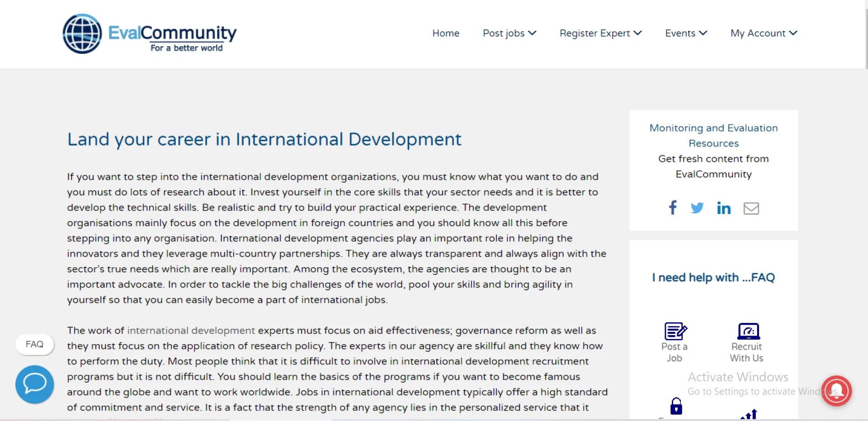The width and height of the screenshot is (868, 421).
Task: Open Monitoring and Evaluation Resources link
Action: (713, 135)
